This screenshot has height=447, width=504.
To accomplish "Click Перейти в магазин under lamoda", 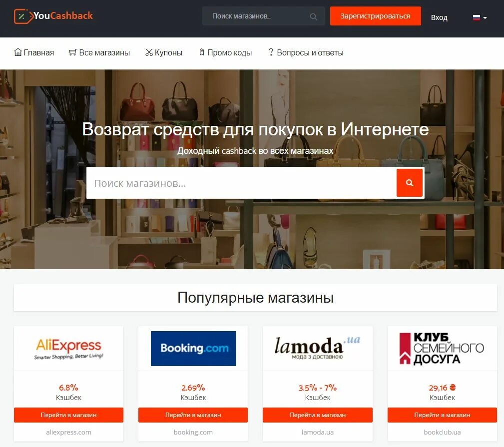I will (318, 415).
